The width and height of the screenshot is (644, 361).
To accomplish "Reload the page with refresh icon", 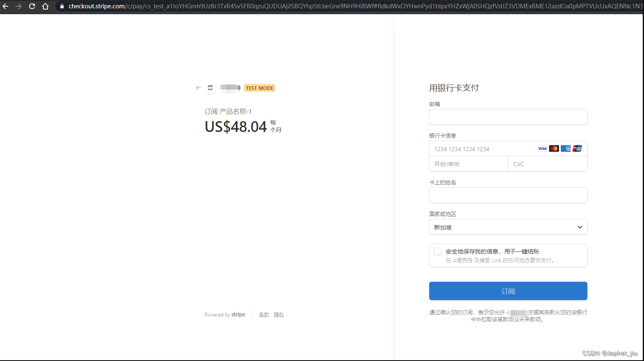I will pyautogui.click(x=32, y=6).
